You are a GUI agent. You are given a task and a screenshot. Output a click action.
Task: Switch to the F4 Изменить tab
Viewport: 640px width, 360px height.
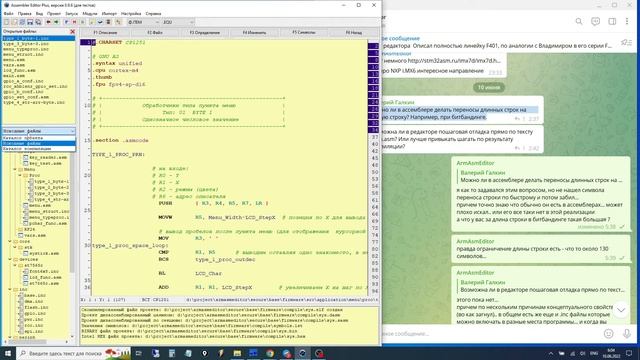point(254,32)
